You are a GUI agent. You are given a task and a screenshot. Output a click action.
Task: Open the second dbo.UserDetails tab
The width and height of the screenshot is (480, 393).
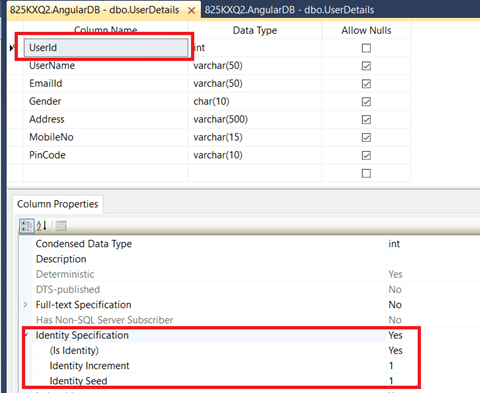[x=289, y=10]
